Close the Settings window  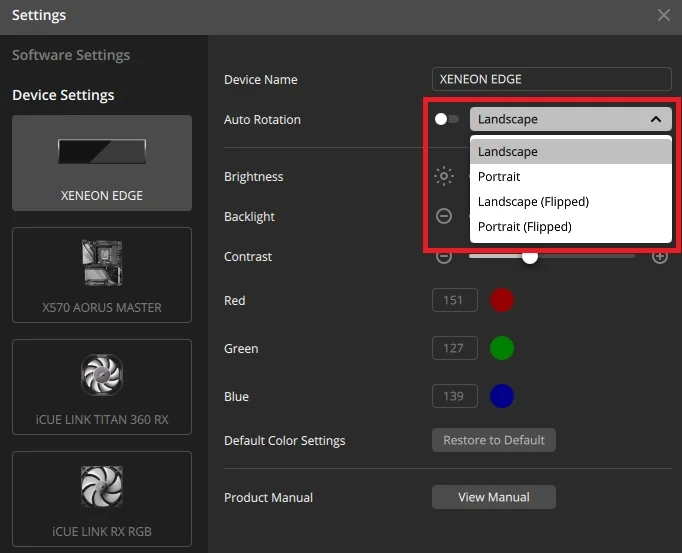pos(664,15)
